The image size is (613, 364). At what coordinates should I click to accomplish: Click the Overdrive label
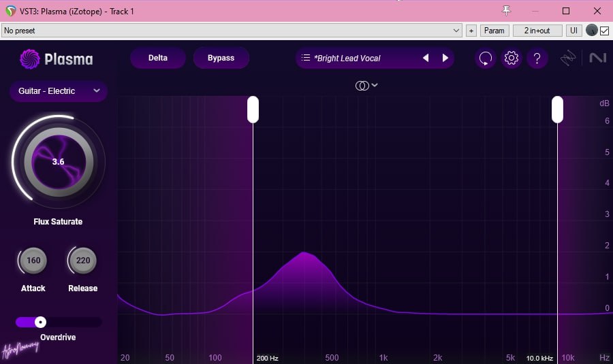(58, 337)
